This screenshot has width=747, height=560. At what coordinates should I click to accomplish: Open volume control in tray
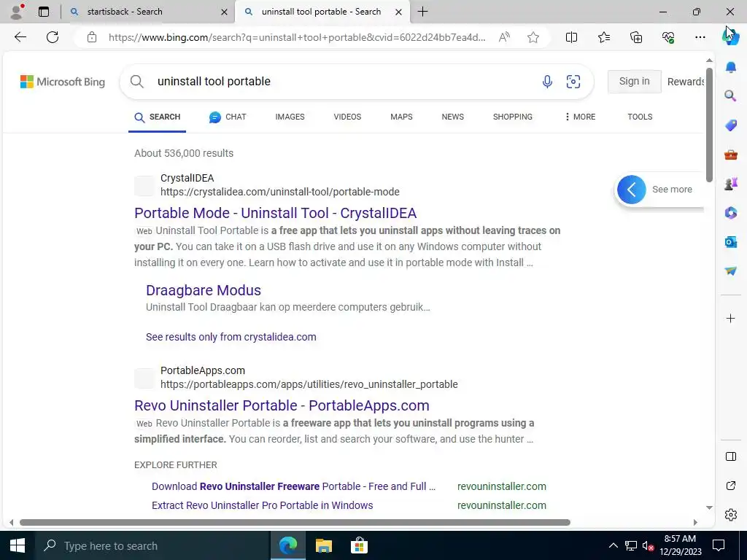click(x=648, y=545)
